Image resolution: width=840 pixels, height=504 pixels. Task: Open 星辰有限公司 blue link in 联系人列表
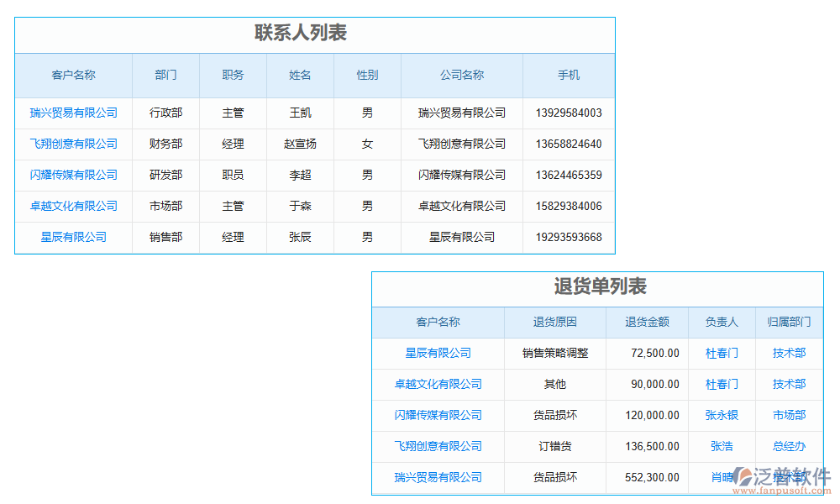tap(73, 237)
